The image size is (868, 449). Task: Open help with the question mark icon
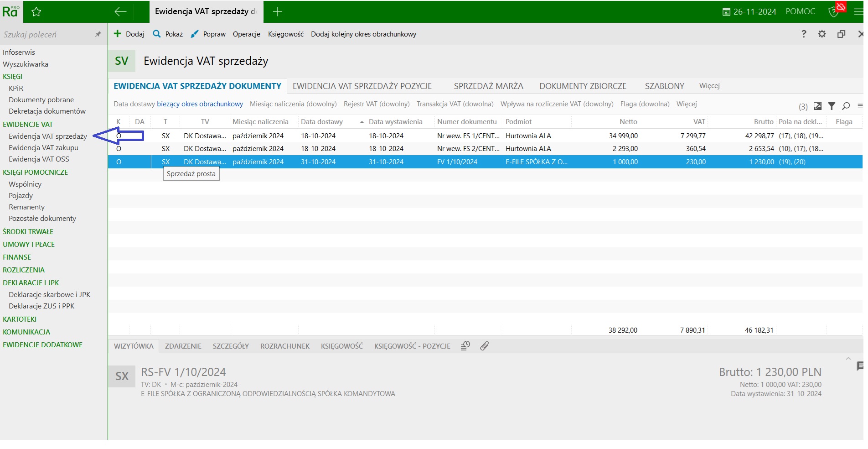804,34
